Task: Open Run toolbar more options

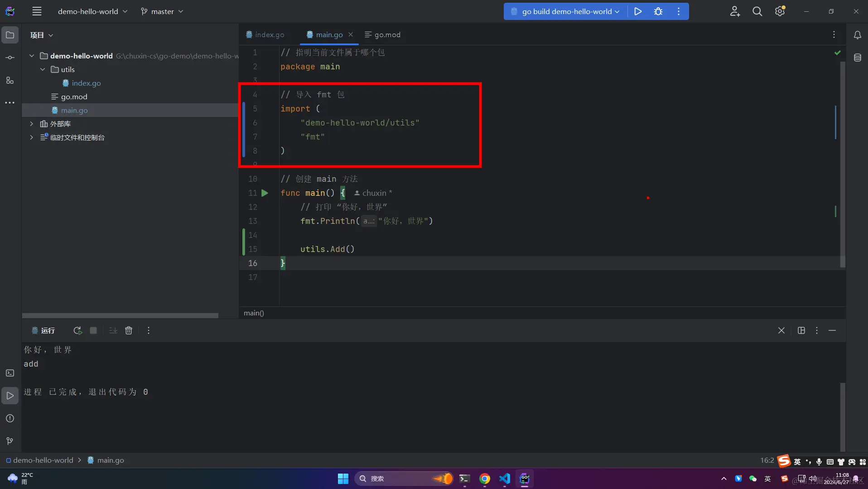Action: (x=149, y=330)
